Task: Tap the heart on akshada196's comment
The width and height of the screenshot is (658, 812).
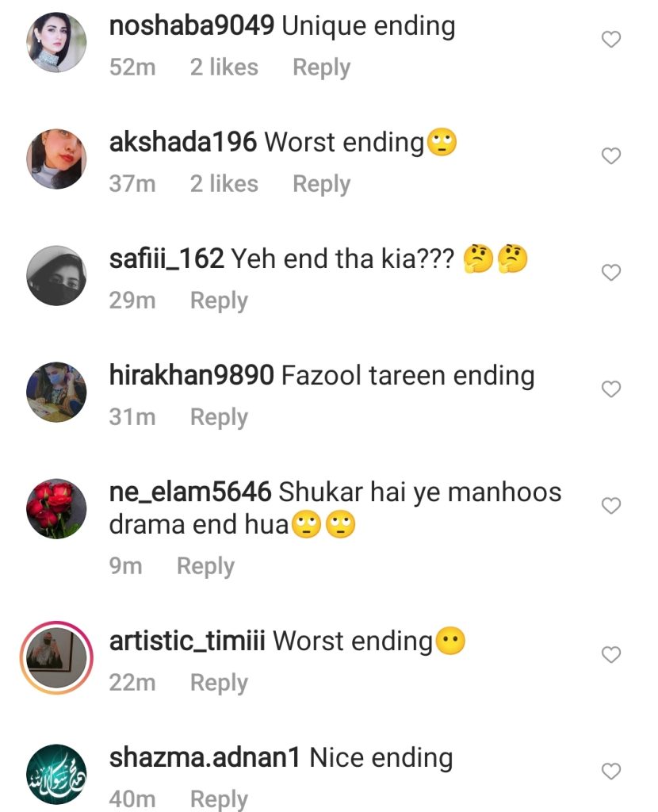Action: (611, 156)
